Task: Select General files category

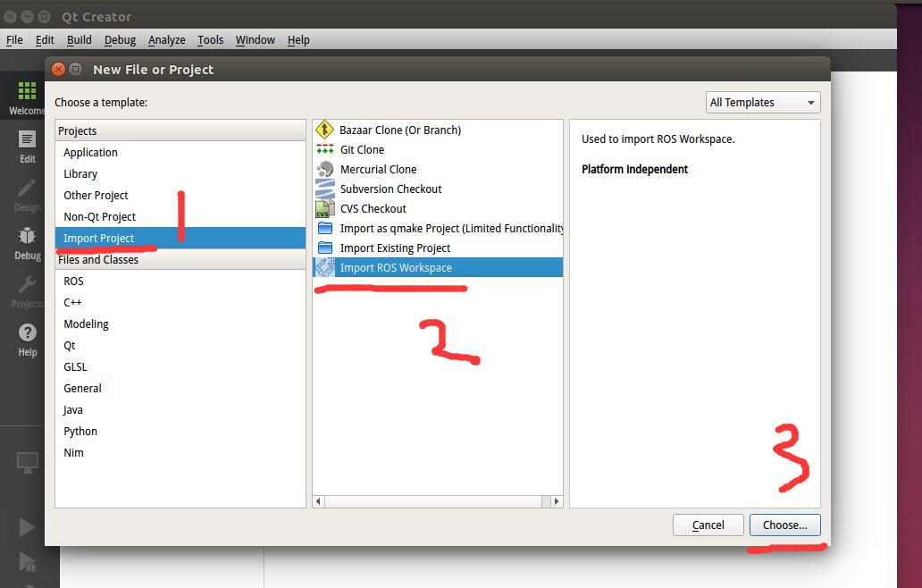Action: (x=180, y=388)
